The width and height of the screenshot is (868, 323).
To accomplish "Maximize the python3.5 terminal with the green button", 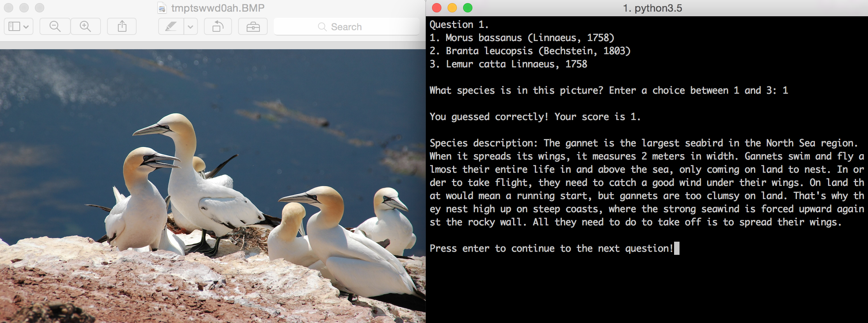I will coord(468,8).
